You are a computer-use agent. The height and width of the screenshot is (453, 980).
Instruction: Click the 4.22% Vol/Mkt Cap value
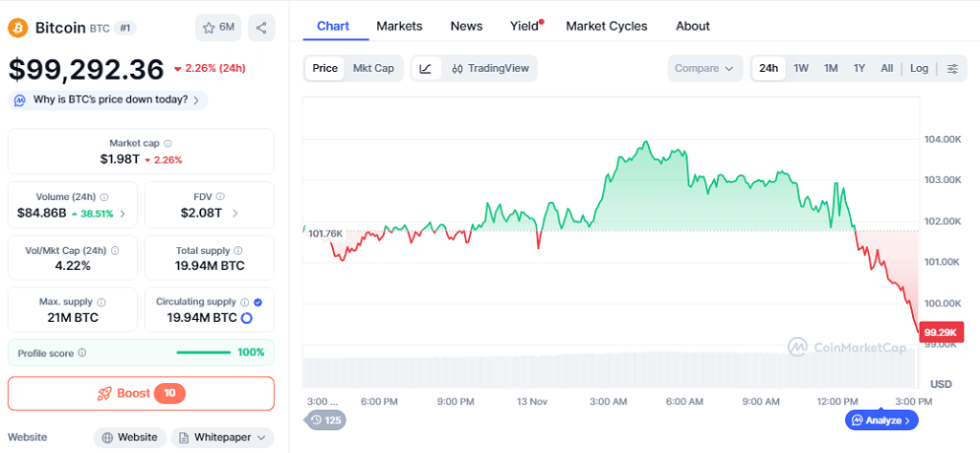pyautogui.click(x=73, y=266)
